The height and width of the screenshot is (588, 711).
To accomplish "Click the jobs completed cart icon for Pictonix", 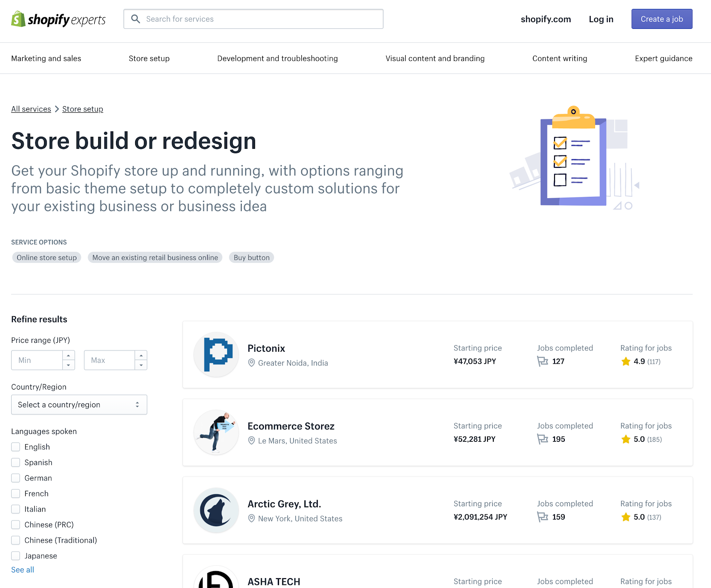I will point(543,362).
